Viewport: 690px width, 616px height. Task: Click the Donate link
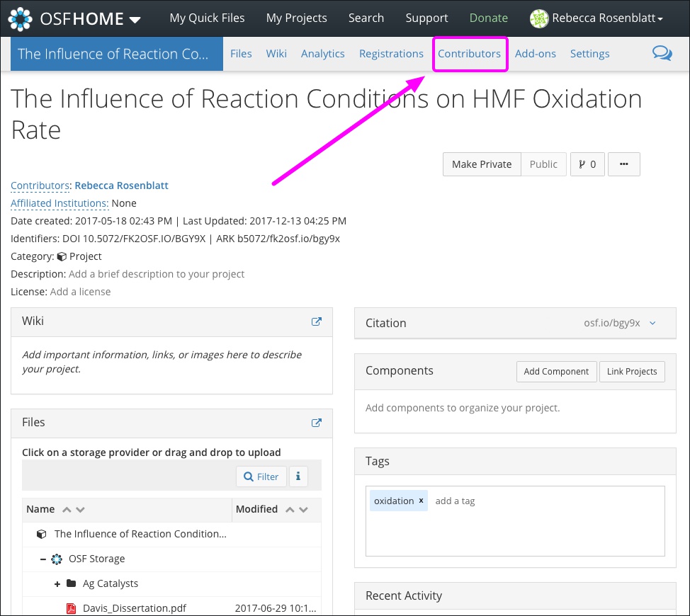[489, 18]
